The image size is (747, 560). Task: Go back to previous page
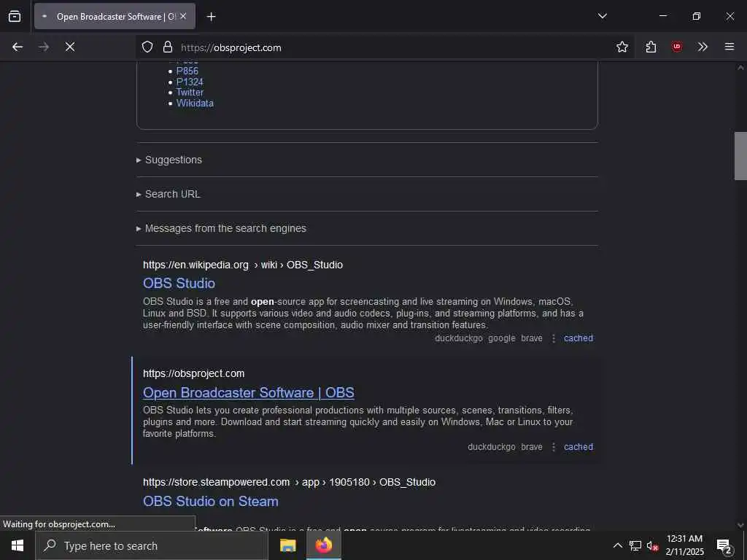pyautogui.click(x=18, y=47)
